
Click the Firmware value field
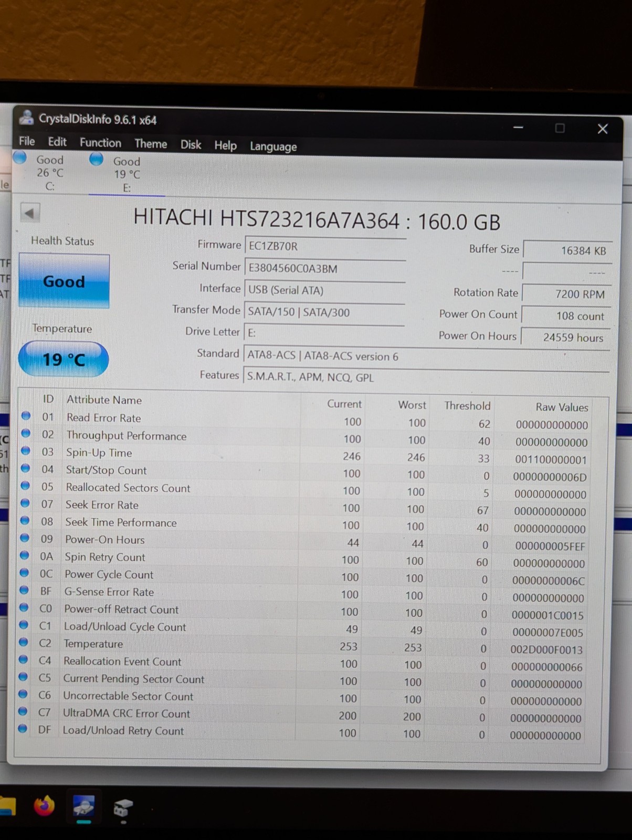(x=324, y=246)
